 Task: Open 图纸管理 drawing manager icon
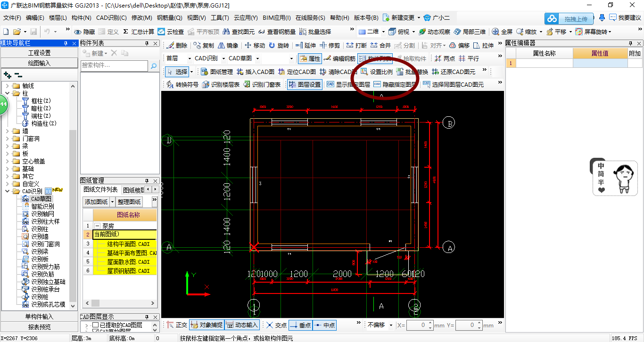pos(205,72)
